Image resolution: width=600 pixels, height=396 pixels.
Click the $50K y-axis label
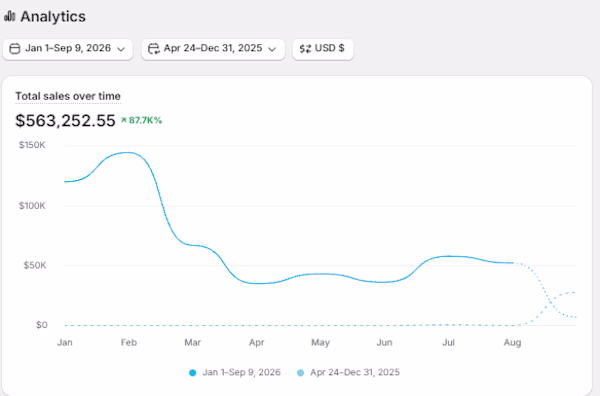pos(35,265)
